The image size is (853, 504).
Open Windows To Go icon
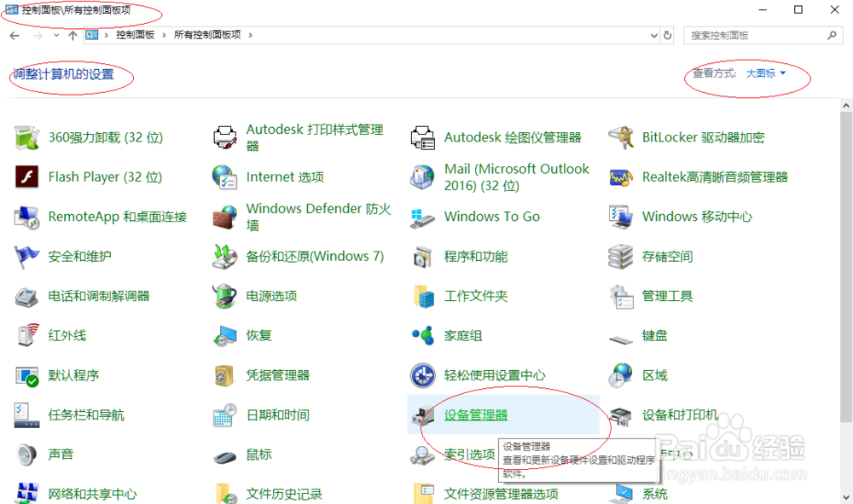click(423, 217)
